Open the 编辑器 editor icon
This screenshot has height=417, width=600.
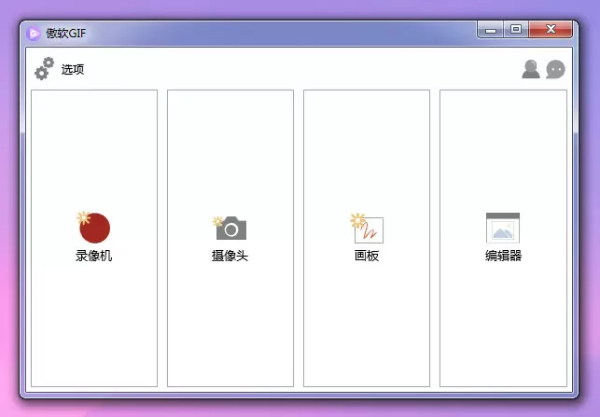pyautogui.click(x=503, y=228)
